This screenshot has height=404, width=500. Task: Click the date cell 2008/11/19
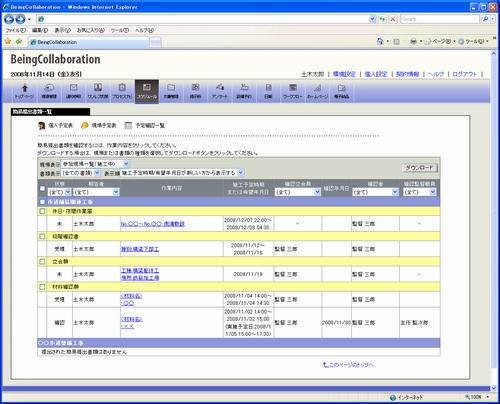248,274
